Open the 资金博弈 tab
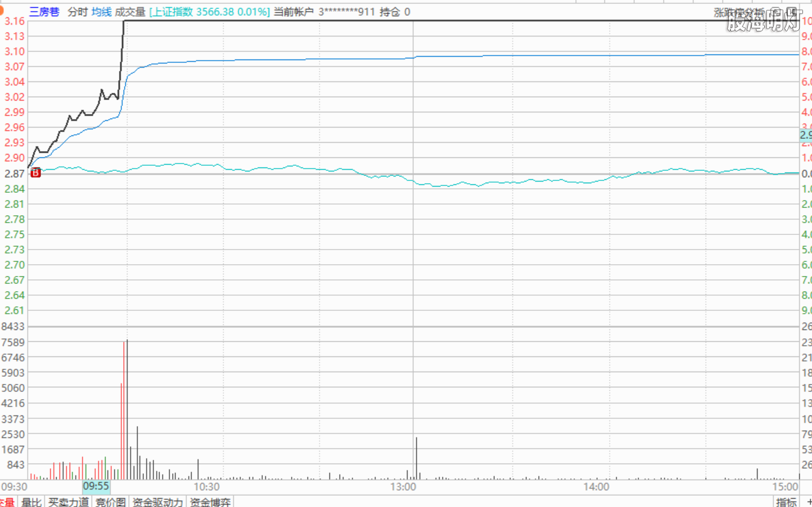Viewport: 812px width, 507px height. pyautogui.click(x=210, y=501)
